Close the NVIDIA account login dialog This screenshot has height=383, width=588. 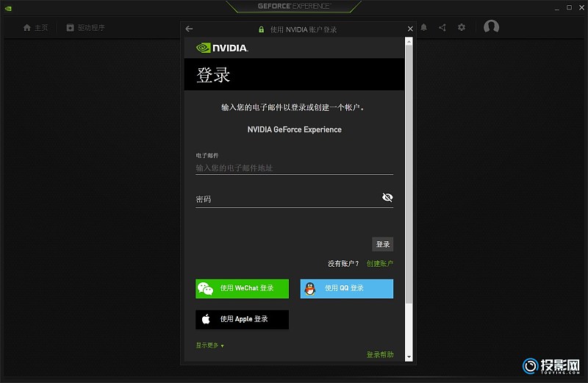tap(410, 29)
